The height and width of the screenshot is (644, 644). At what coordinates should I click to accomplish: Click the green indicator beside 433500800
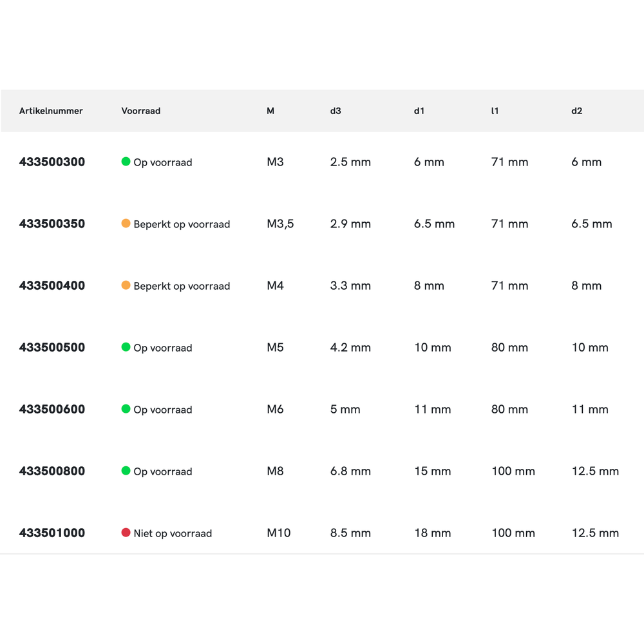click(x=126, y=471)
